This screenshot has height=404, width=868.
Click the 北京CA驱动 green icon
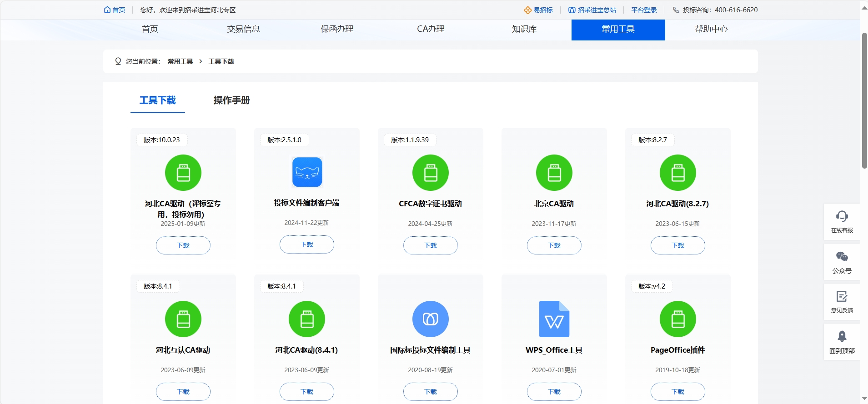coord(554,173)
